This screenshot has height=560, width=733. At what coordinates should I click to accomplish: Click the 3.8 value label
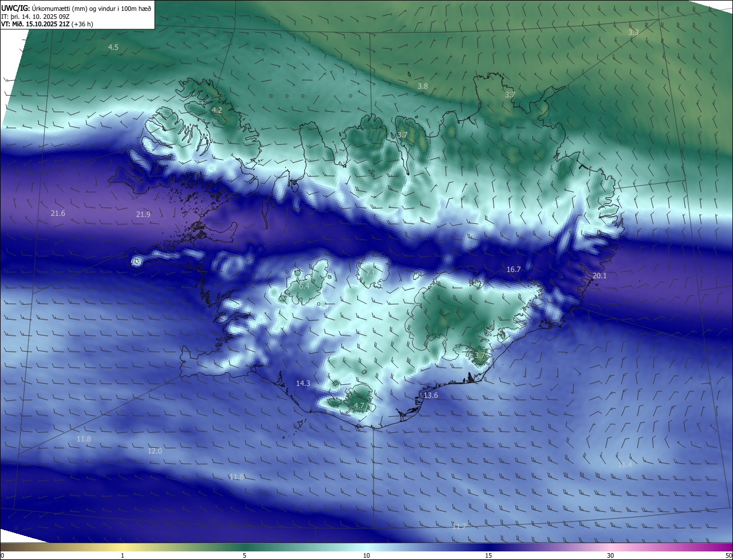[x=423, y=86]
